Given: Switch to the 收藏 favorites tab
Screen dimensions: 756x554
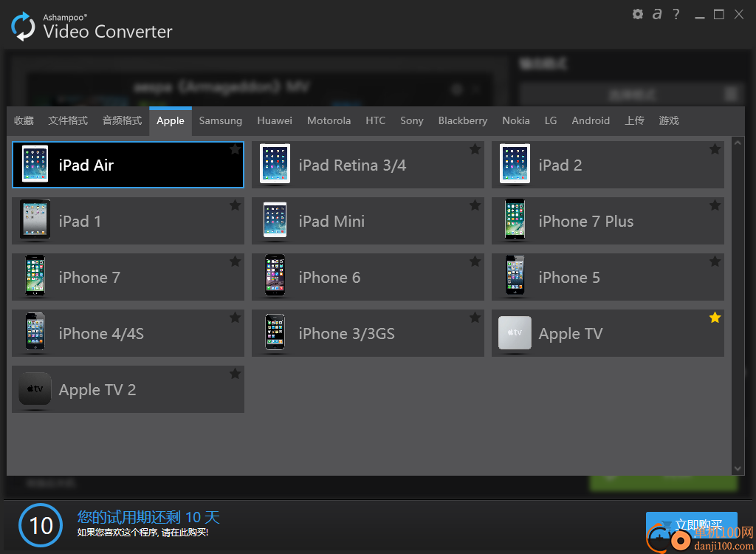Looking at the screenshot, I should [24, 120].
